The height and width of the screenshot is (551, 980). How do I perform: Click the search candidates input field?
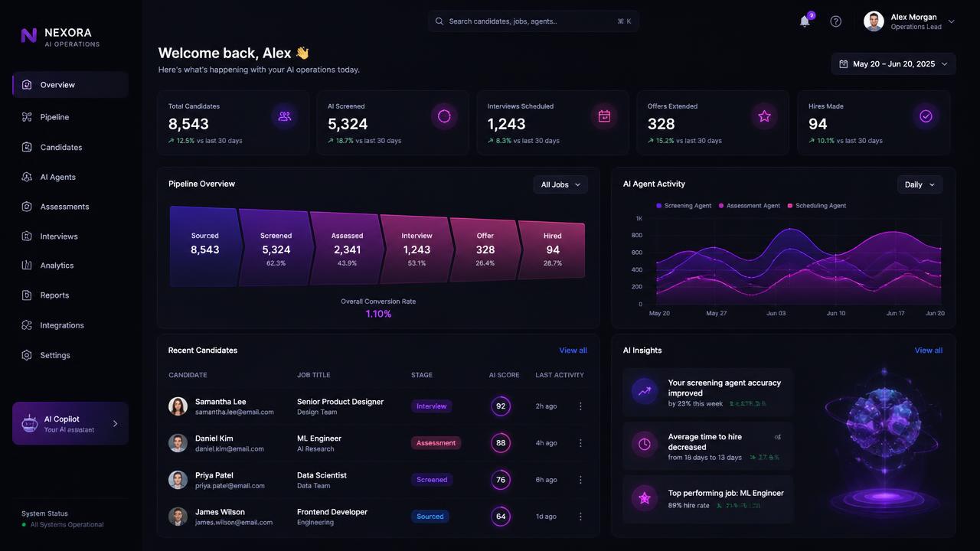pos(534,21)
